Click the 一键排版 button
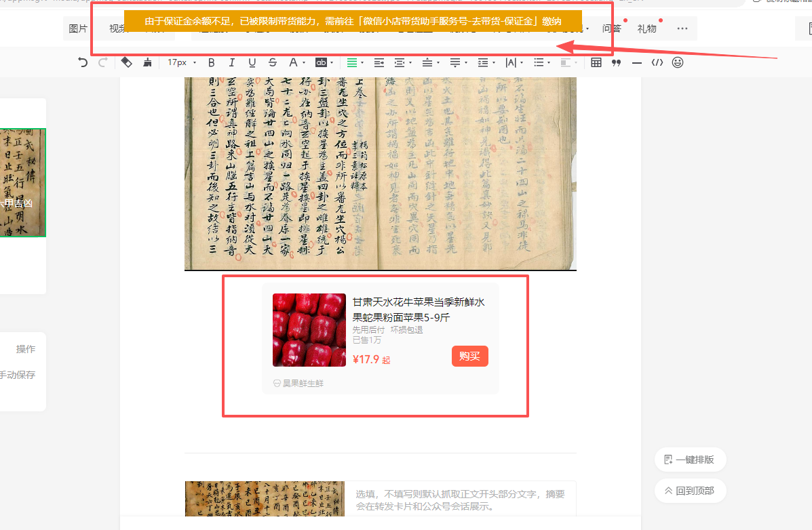Viewport: 812px width, 530px height. [691, 460]
